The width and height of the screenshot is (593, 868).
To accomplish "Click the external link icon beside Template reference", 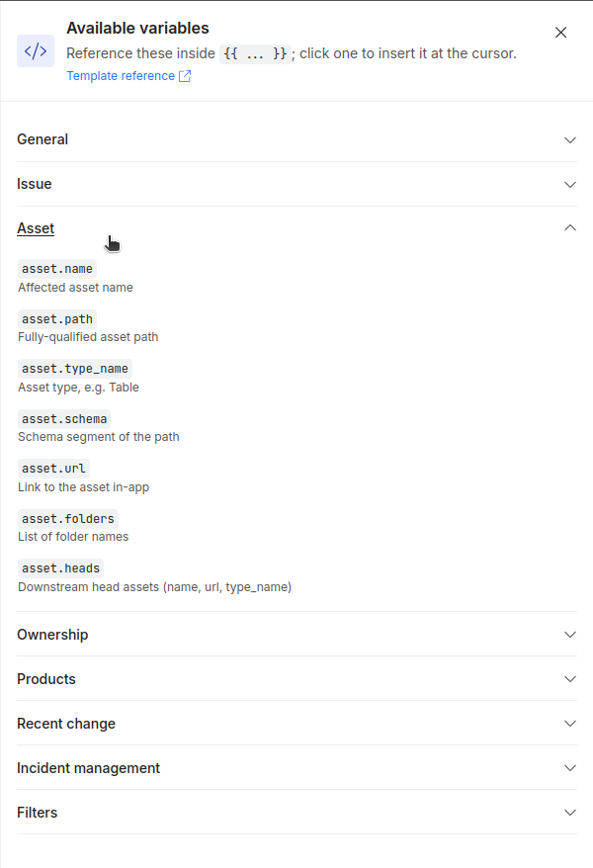I will [x=185, y=76].
